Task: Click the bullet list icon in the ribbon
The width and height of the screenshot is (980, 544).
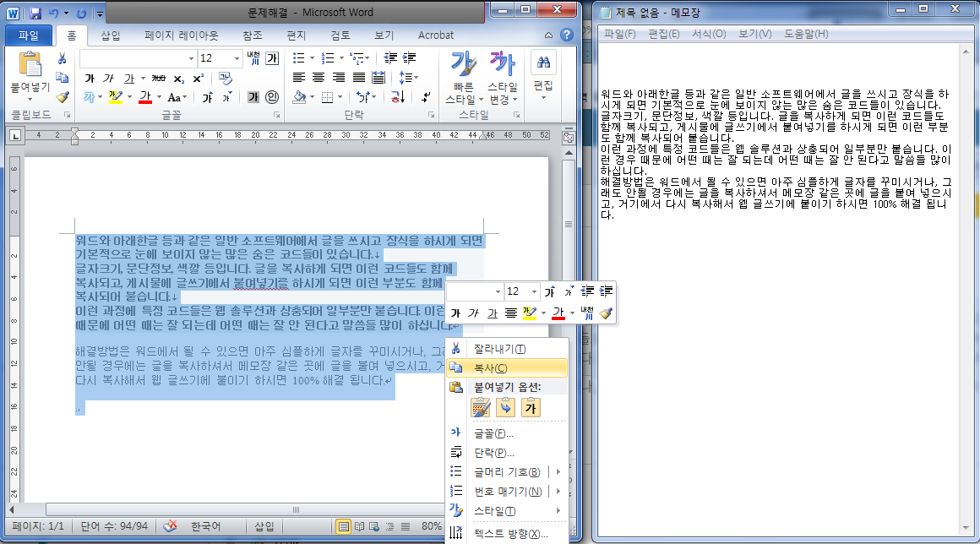Action: pos(298,58)
